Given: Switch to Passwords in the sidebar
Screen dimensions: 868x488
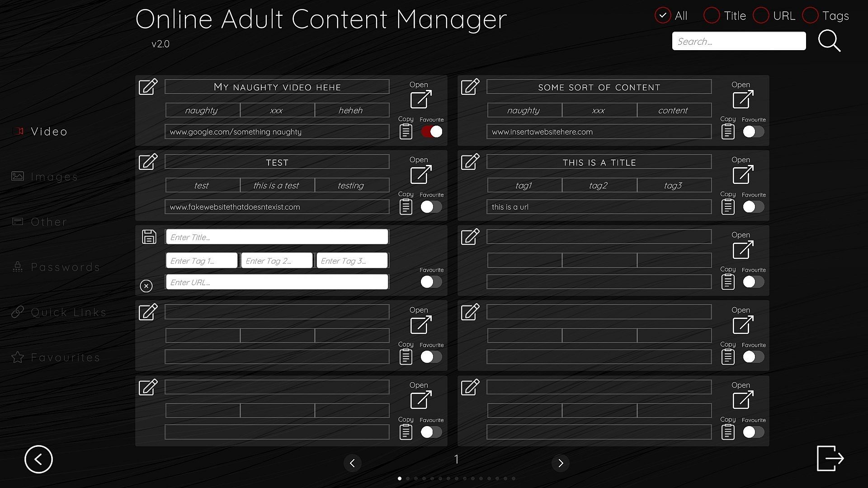Looking at the screenshot, I should 65,267.
